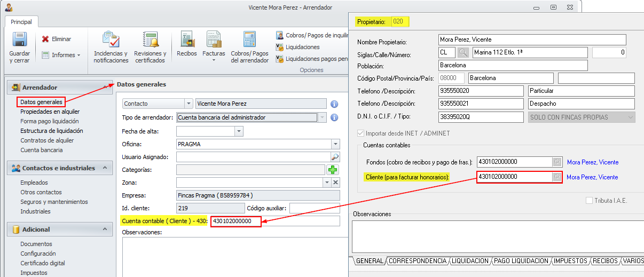Click Usuario Asignado search magnifier
644x277 pixels.
click(335, 157)
